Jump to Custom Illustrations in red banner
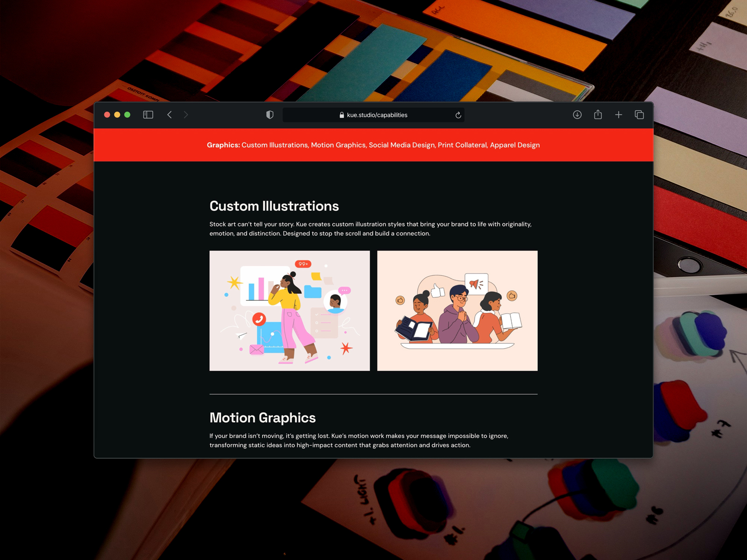 coord(275,145)
